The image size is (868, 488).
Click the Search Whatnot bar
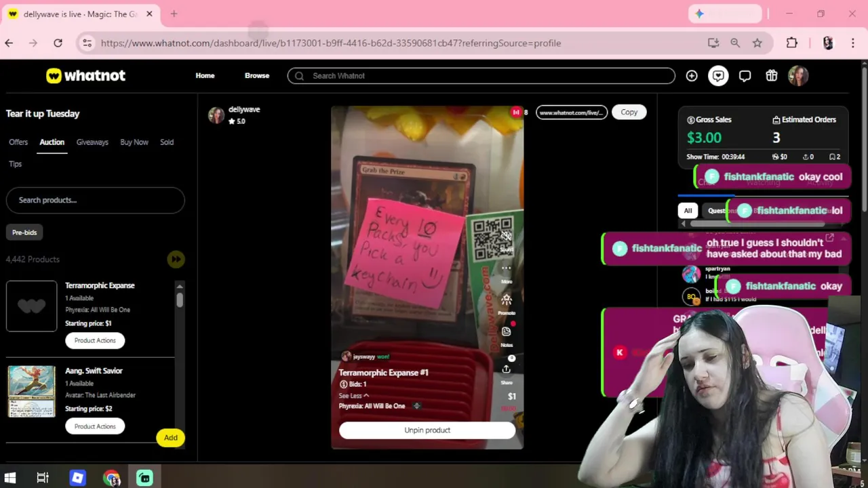tap(481, 76)
